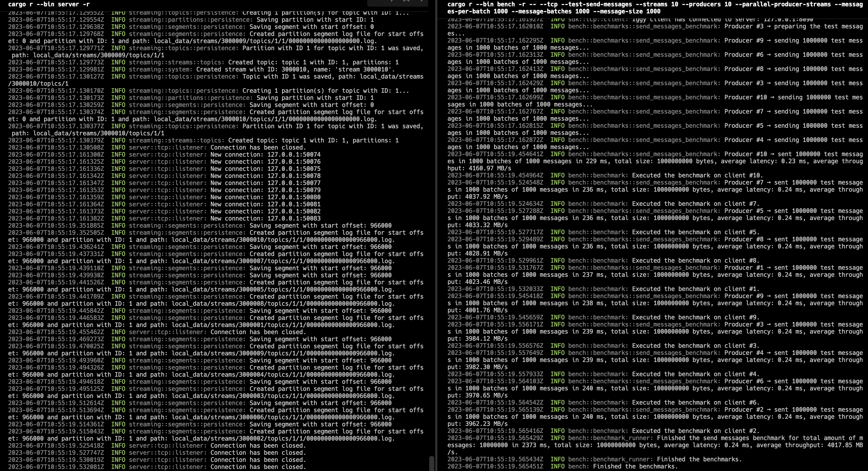This screenshot has height=471, width=868.
Task: Click 'Executed the benchmark on client #2' line
Action: pos(695,431)
